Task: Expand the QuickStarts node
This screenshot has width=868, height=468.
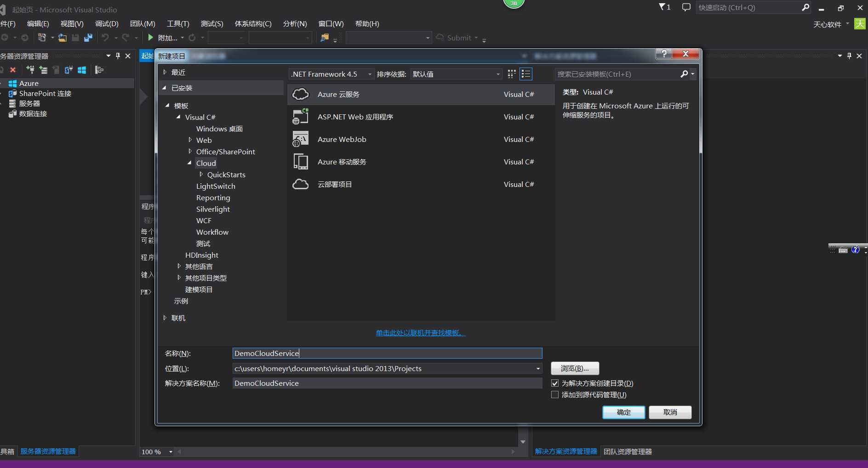Action: click(x=201, y=175)
